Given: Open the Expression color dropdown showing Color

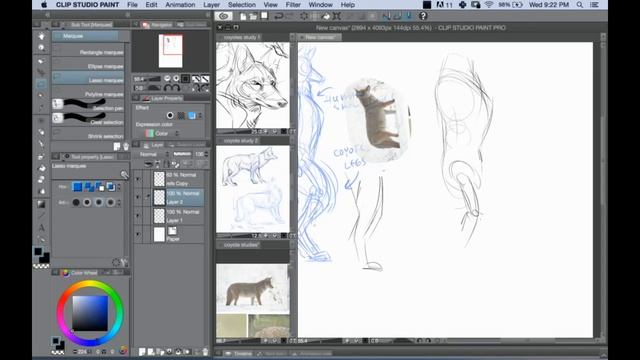Looking at the screenshot, I should point(162,133).
